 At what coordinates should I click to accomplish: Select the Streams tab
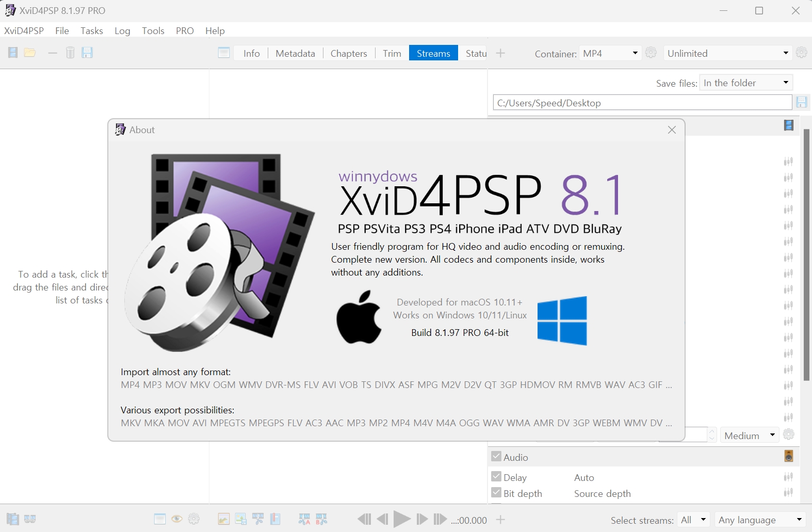click(433, 53)
